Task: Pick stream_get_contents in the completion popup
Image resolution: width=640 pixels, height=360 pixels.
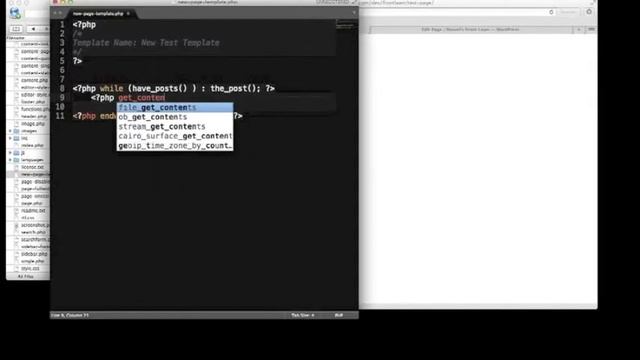Action: (175, 127)
